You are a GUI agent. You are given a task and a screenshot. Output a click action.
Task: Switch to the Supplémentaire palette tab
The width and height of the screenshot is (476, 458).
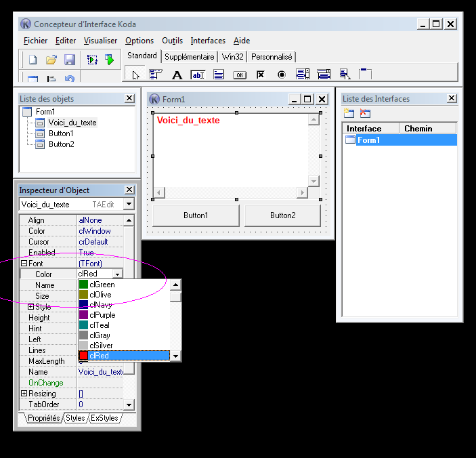(189, 57)
